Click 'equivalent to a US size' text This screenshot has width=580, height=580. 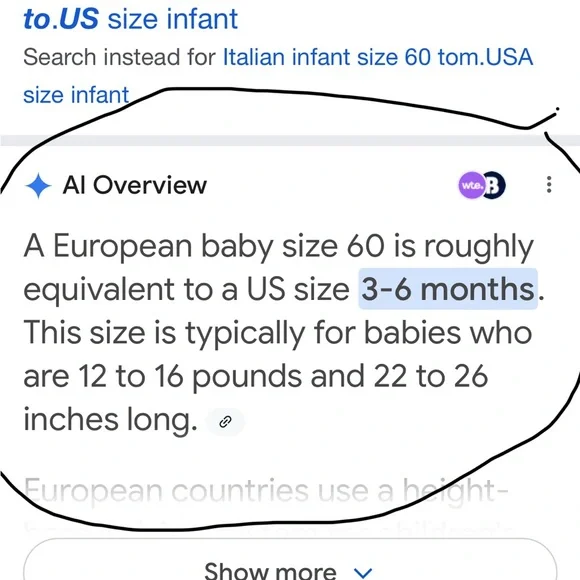(x=186, y=289)
